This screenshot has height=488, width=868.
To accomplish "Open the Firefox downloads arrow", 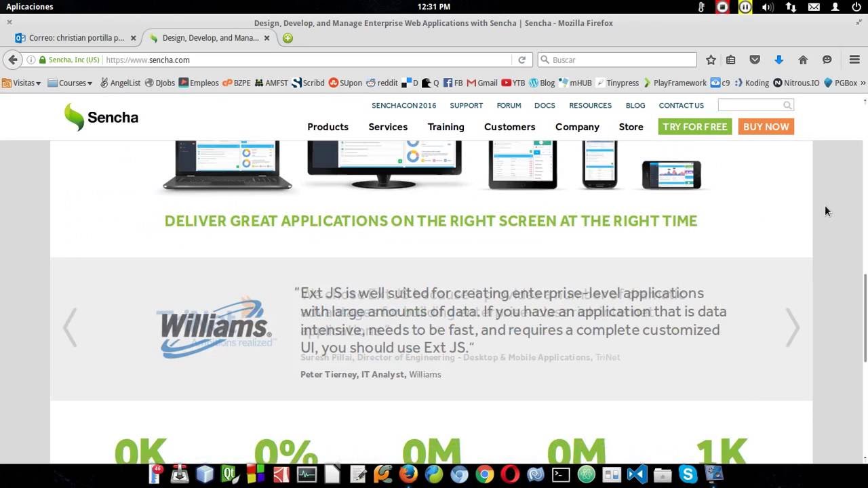I will 778,60.
